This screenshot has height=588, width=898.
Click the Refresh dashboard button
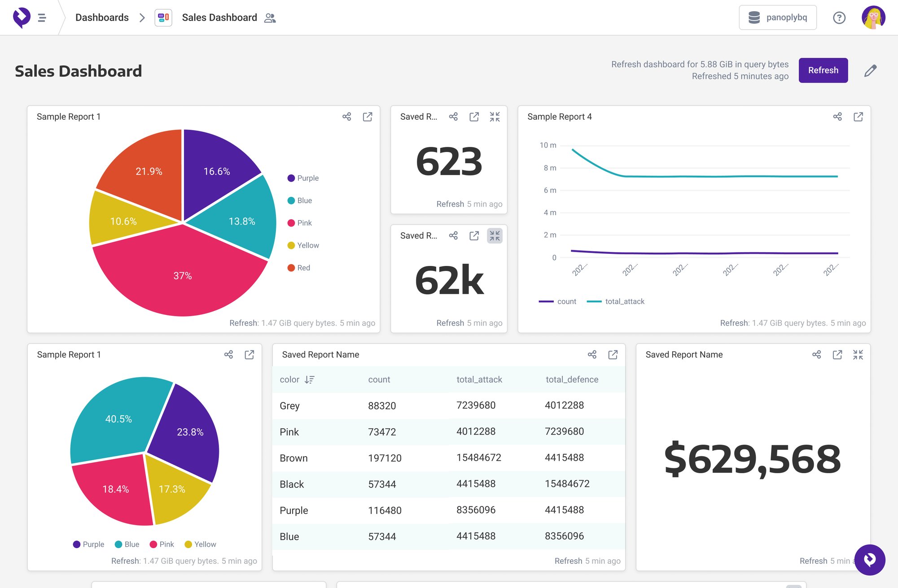[823, 70]
